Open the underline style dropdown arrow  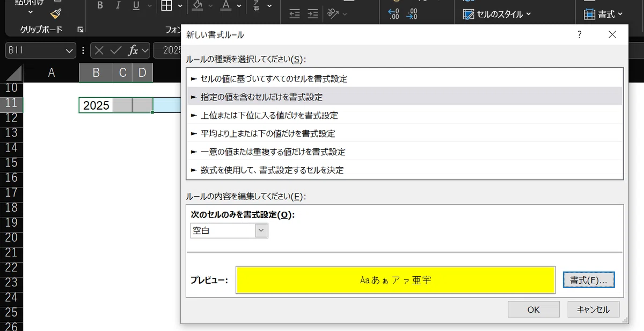coord(150,6)
